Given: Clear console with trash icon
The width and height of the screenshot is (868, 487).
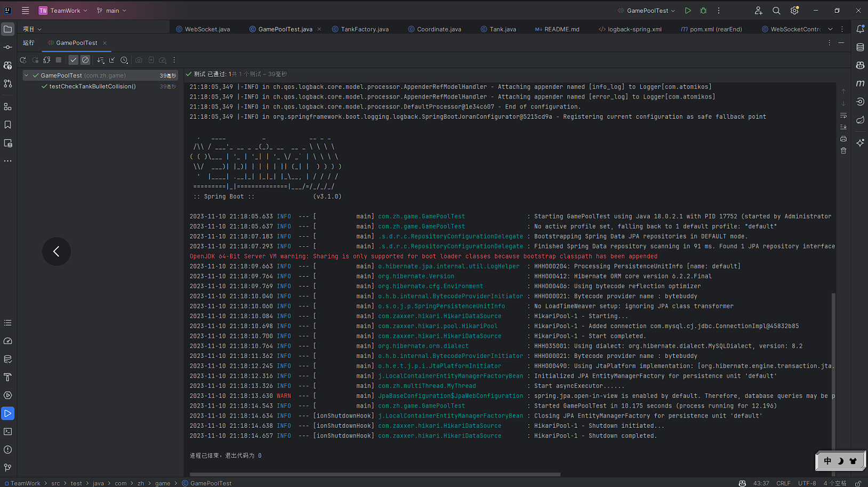Looking at the screenshot, I should click(x=843, y=151).
